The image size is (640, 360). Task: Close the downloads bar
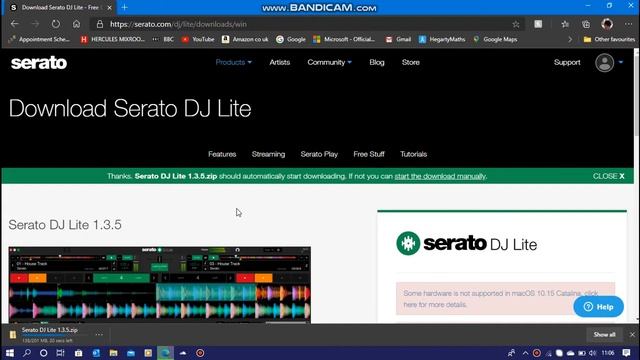click(632, 334)
